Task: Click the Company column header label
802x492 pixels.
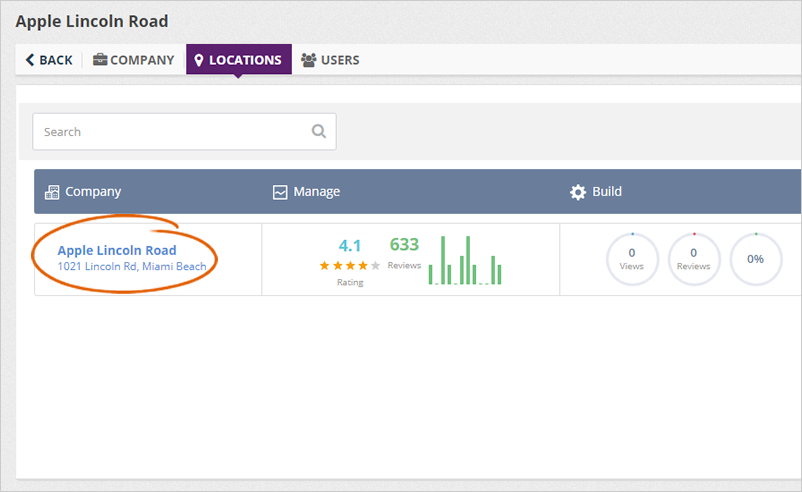Action: [93, 192]
